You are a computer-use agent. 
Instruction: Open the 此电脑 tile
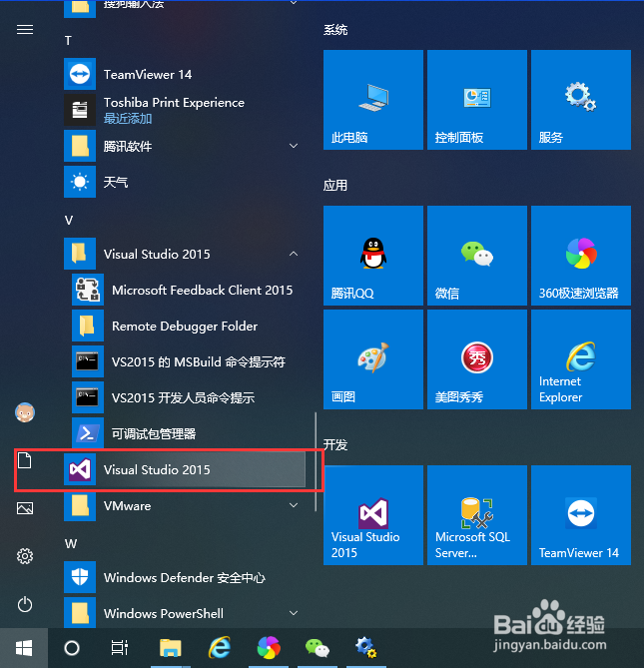click(x=373, y=100)
